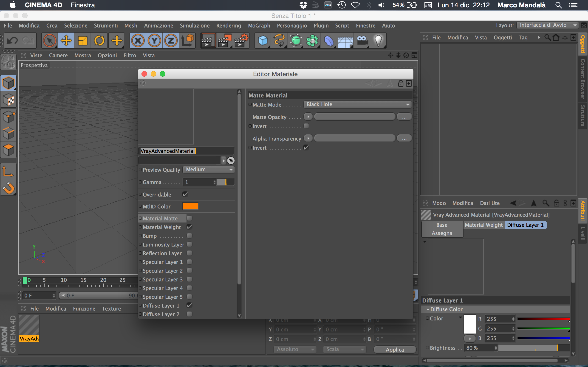
Task: Click the Assegna button
Action: point(442,233)
